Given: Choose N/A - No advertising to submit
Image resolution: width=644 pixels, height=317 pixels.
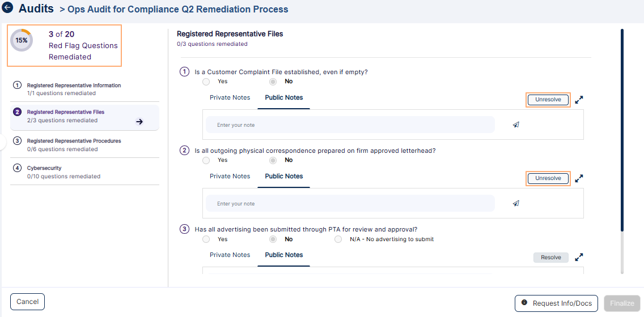Looking at the screenshot, I should pos(338,239).
